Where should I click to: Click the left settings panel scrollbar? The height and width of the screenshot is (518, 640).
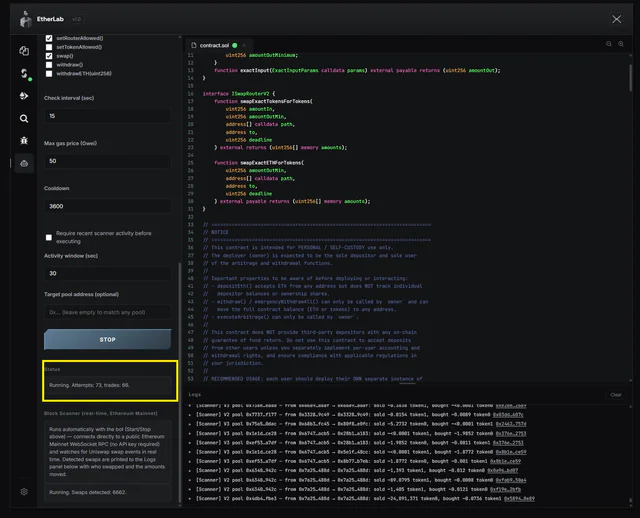pyautogui.click(x=180, y=382)
